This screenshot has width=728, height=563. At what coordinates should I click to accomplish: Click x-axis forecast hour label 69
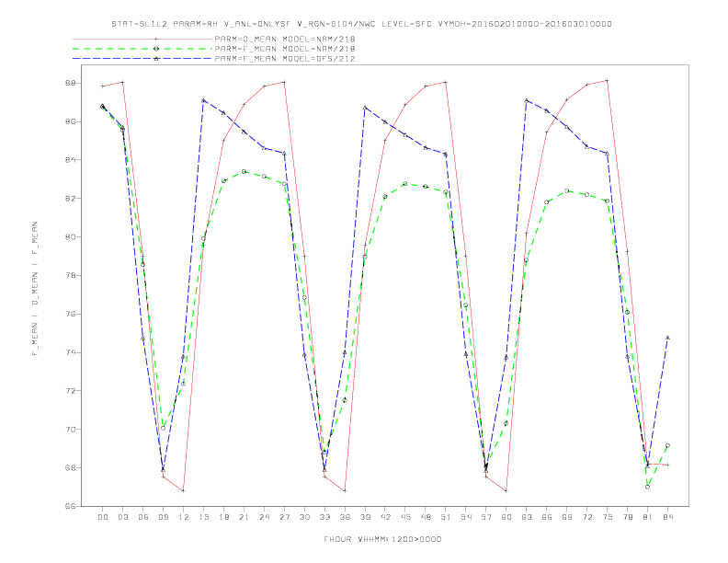(x=567, y=517)
